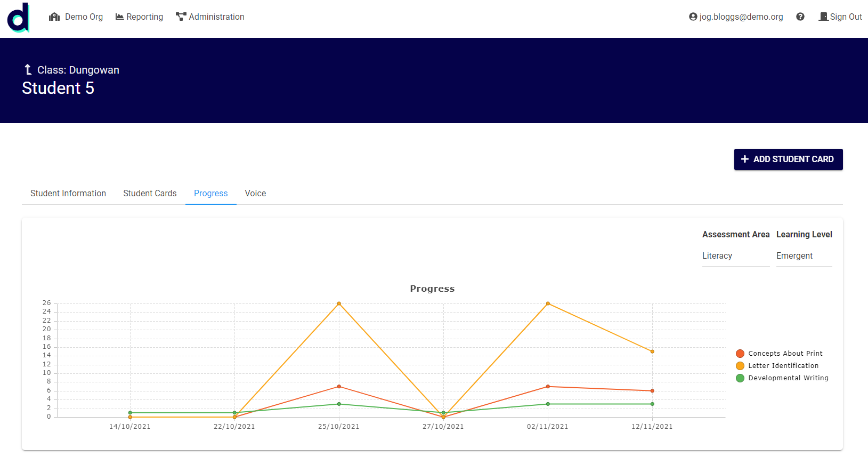Image resolution: width=868 pixels, height=456 pixels.
Task: Click the Sign Out door icon
Action: point(823,17)
